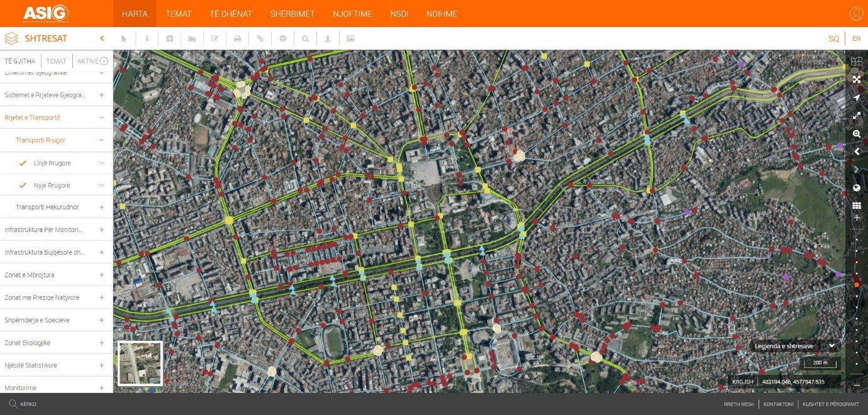Switch language to EN
This screenshot has height=415, width=868.
tap(856, 38)
